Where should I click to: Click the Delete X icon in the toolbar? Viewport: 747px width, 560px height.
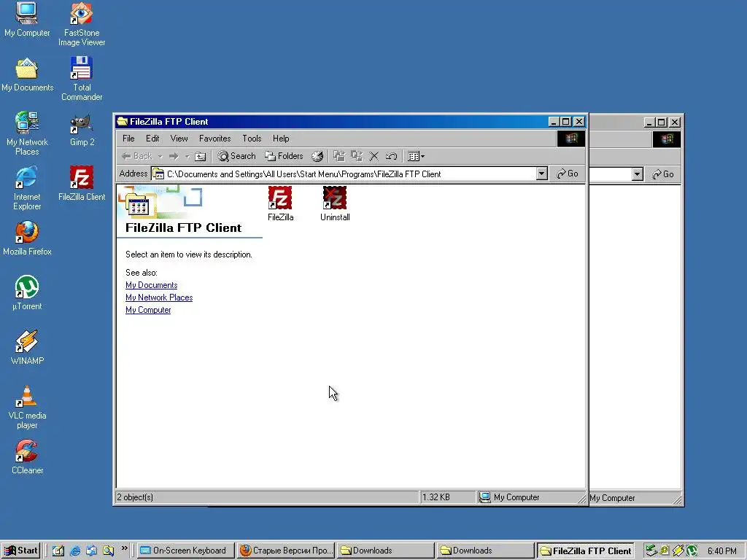pyautogui.click(x=374, y=156)
